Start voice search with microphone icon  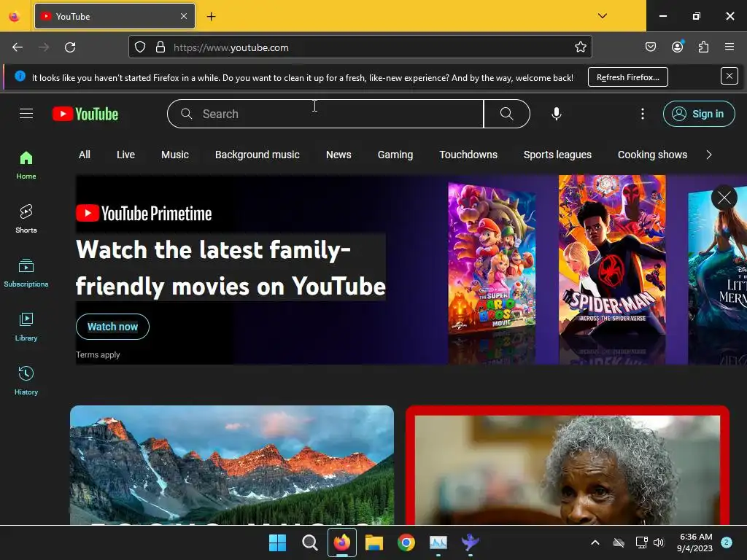[556, 114]
